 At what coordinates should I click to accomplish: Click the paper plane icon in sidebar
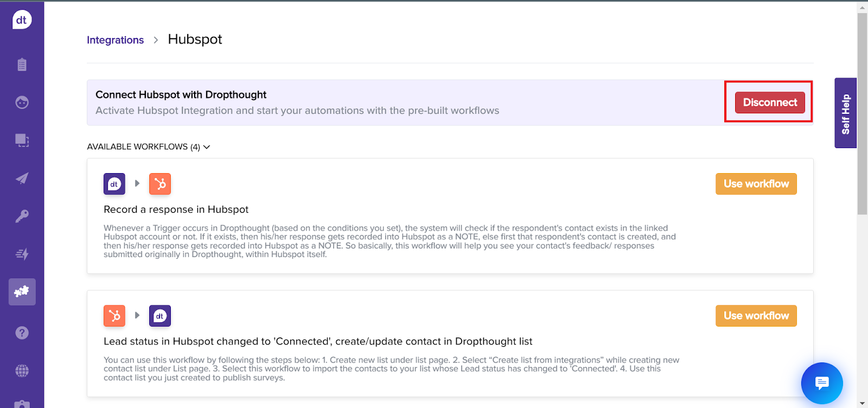tap(22, 178)
